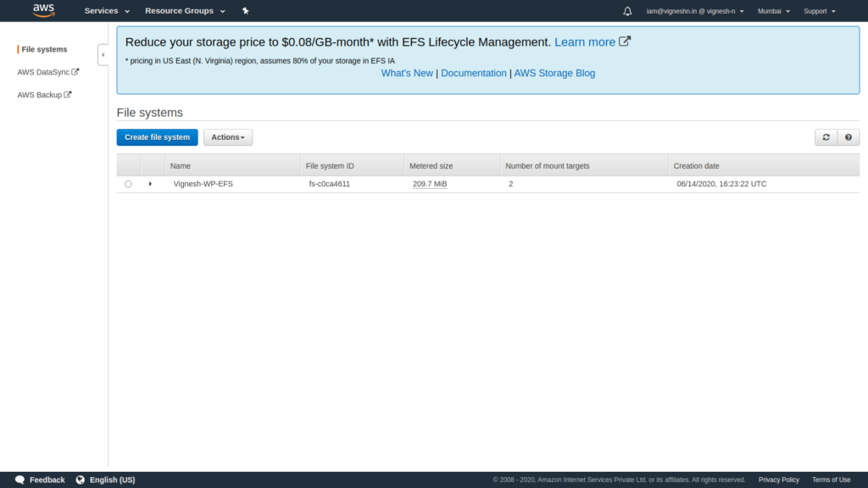Open notifications bell in top bar
The image size is (868, 488).
pos(627,11)
